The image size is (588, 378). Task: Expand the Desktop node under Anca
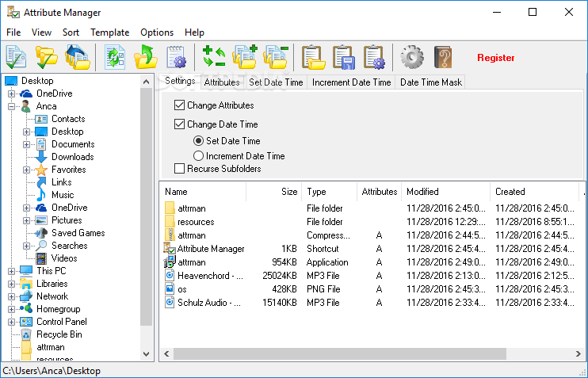pos(26,132)
